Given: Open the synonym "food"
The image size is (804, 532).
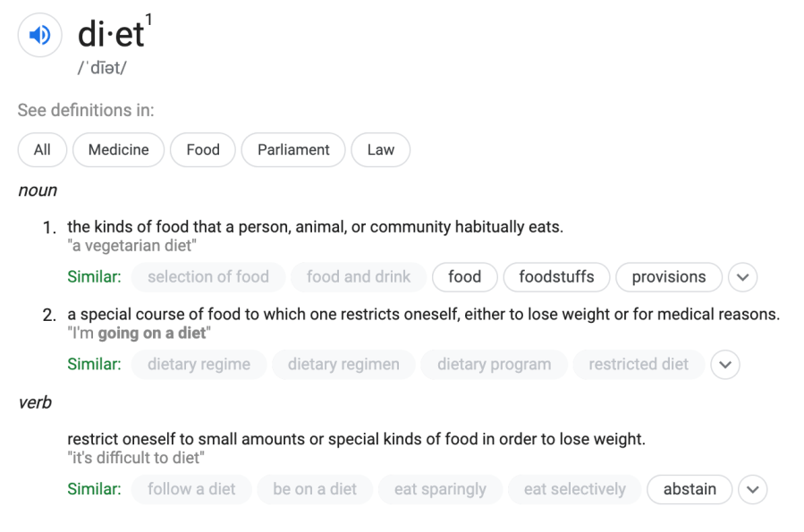Looking at the screenshot, I should pos(464,277).
